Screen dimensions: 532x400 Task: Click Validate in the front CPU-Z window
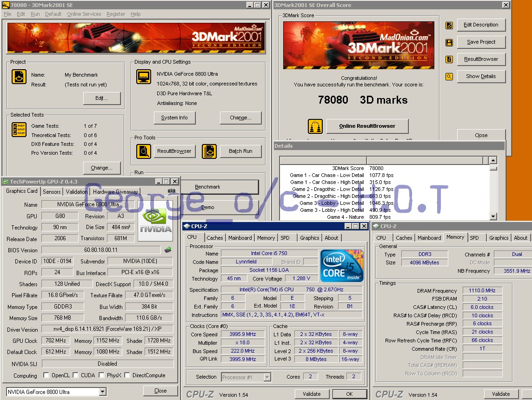[312, 394]
